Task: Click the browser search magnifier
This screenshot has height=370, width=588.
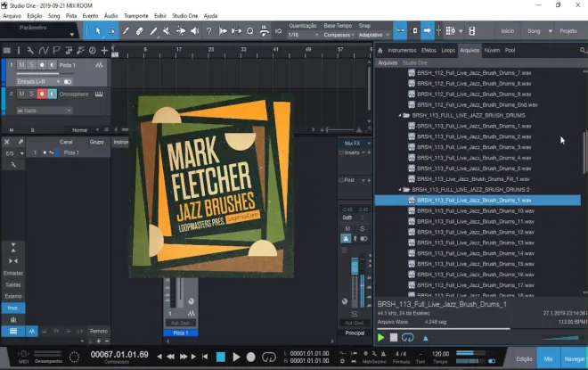Action: (583, 50)
